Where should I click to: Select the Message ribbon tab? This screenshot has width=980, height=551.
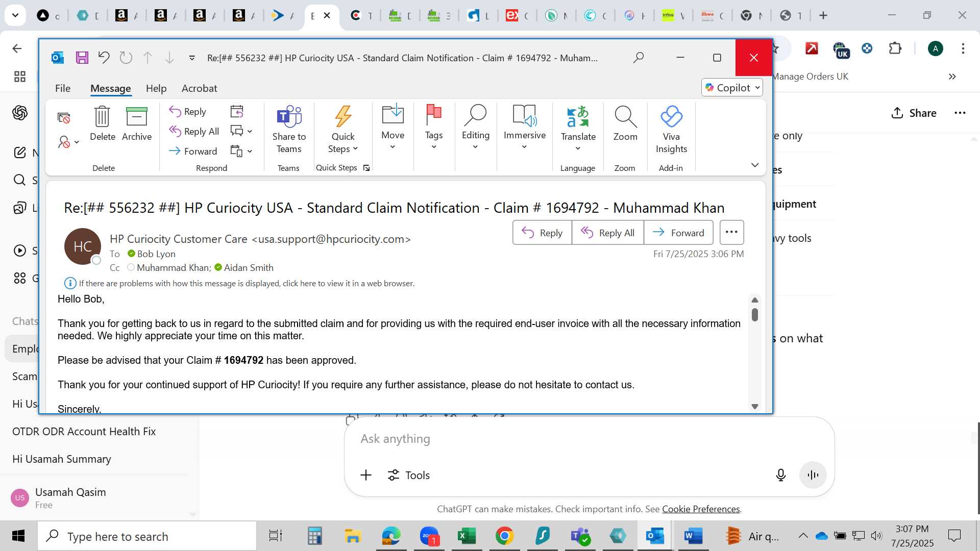pos(110,88)
